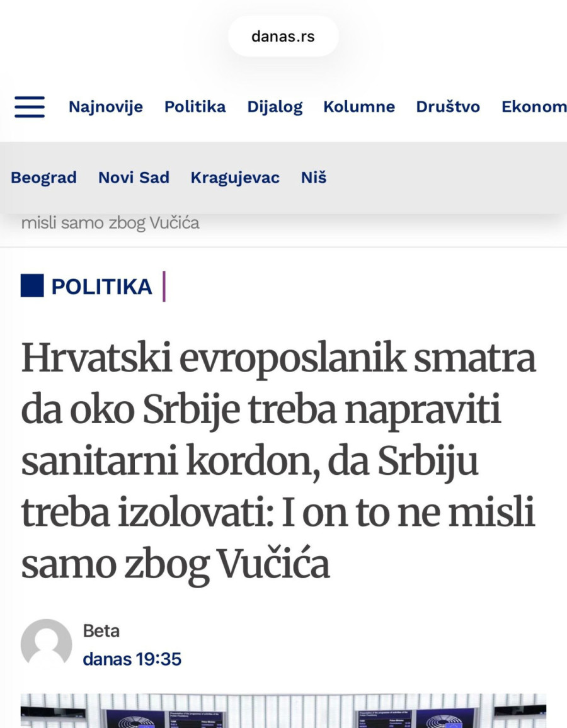The height and width of the screenshot is (728, 567).
Task: Open the Politika section in the navigation bar
Action: click(195, 107)
